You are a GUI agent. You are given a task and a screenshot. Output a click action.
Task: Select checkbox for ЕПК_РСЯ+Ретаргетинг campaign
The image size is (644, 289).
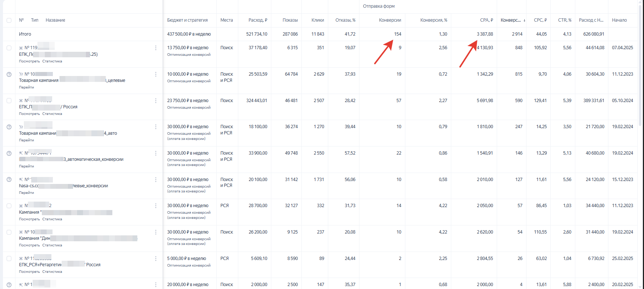point(9,259)
